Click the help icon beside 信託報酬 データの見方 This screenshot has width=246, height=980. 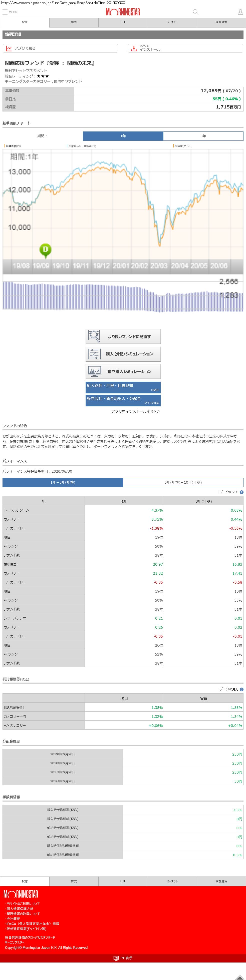[x=241, y=689]
